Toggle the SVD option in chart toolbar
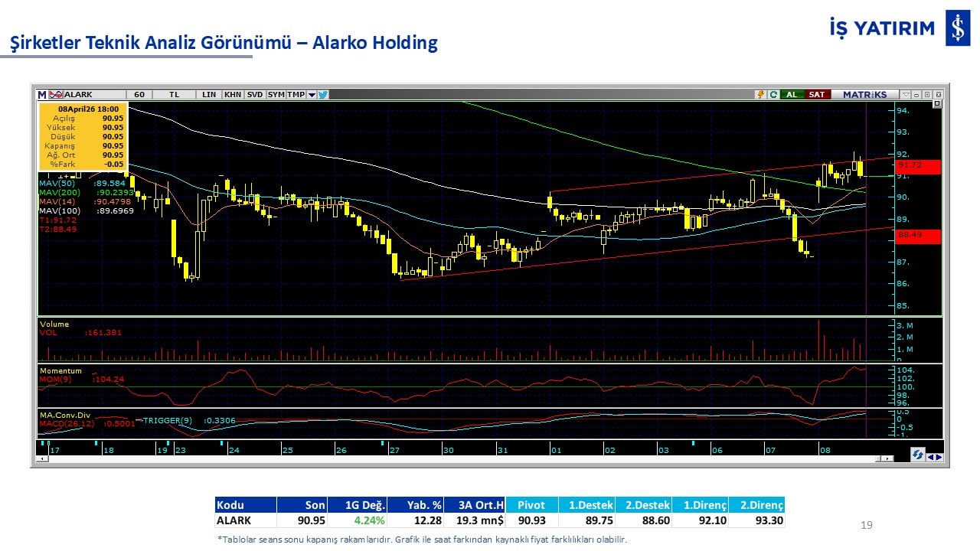 254,95
